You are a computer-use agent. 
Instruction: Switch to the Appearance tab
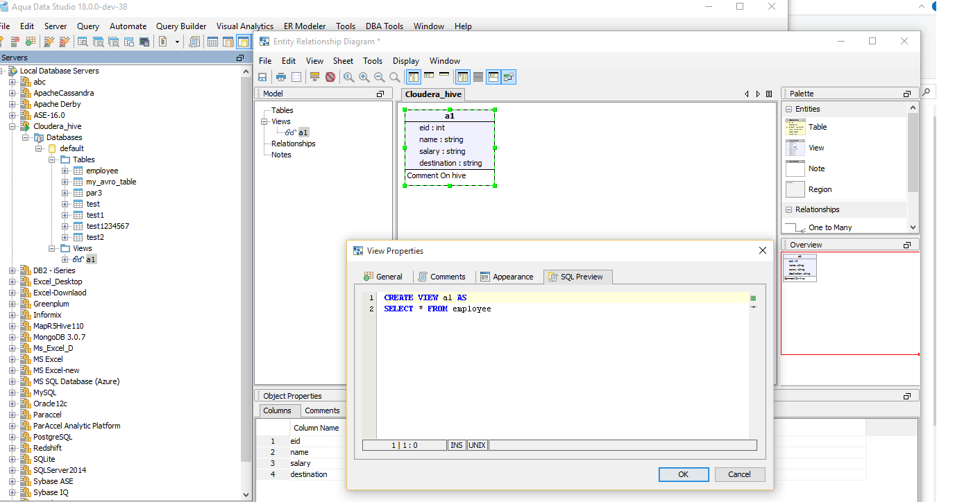[507, 277]
